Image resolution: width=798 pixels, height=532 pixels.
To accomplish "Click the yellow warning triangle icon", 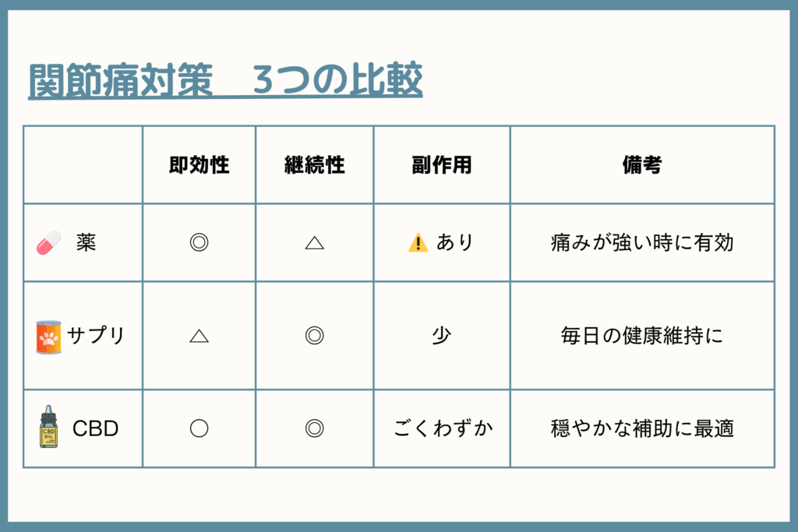I will [x=418, y=242].
